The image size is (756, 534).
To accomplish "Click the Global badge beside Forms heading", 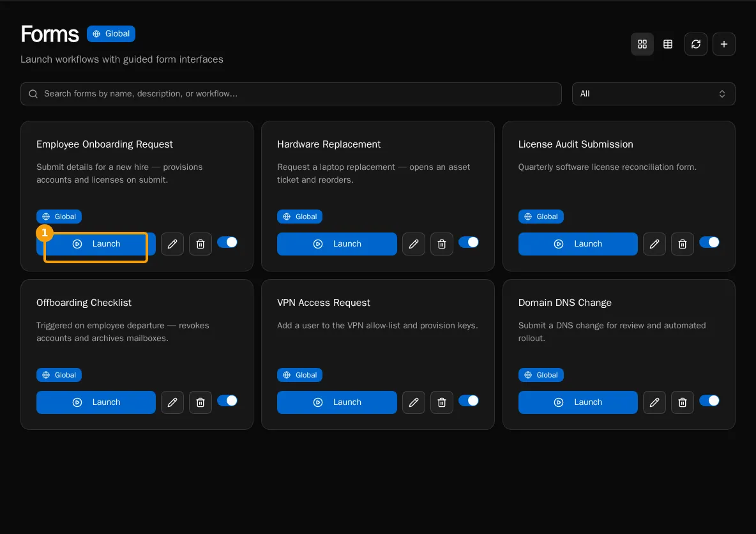I will [x=111, y=34].
